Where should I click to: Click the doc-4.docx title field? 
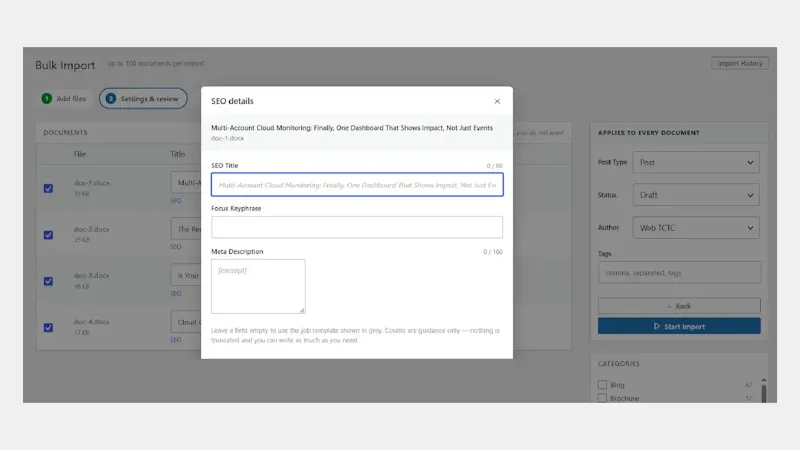pos(186,322)
